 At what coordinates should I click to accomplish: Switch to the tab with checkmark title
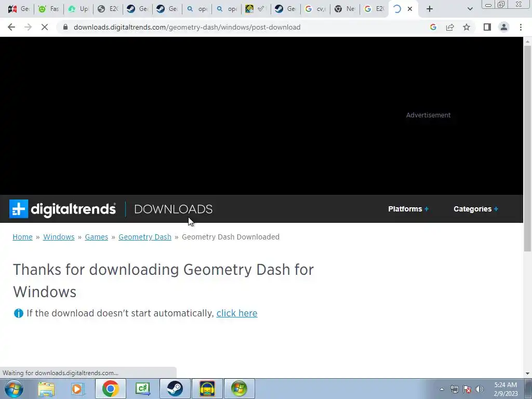pos(256,9)
